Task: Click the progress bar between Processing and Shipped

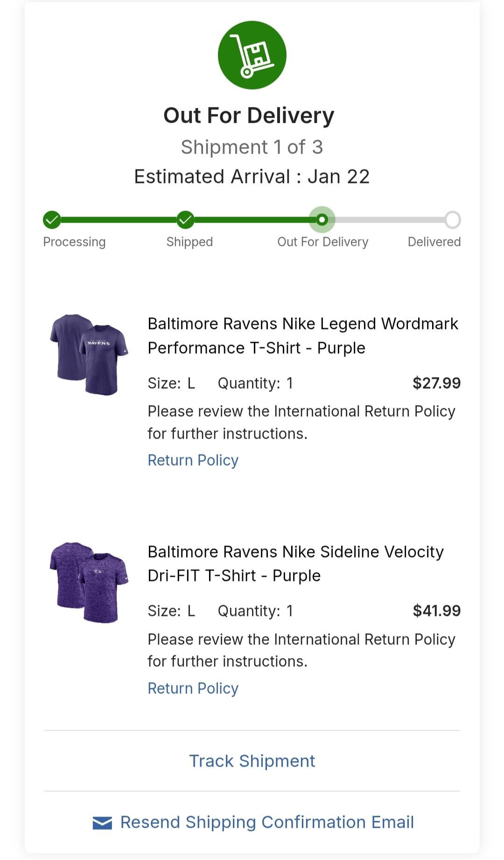Action: point(119,219)
